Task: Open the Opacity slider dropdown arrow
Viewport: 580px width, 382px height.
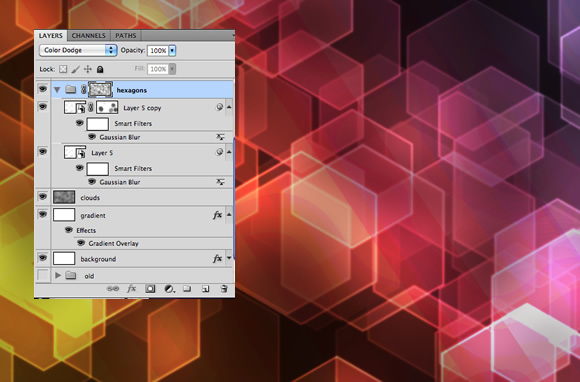Action: tap(172, 51)
